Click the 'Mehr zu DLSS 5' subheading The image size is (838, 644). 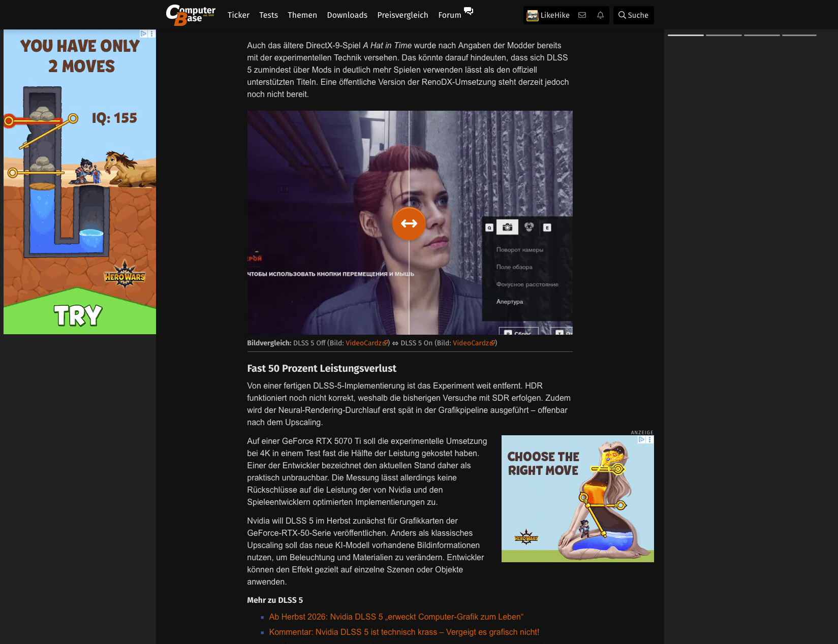tap(275, 600)
